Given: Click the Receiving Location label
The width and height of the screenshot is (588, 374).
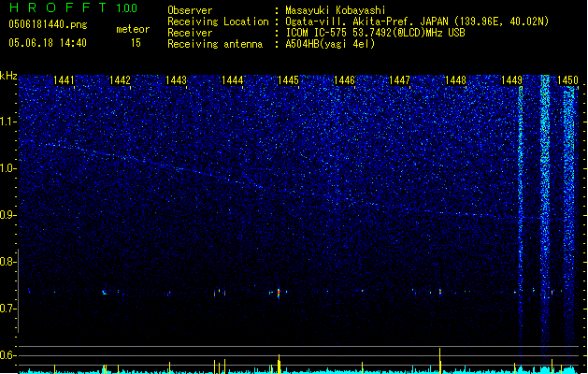Looking at the screenshot, I should 218,22.
